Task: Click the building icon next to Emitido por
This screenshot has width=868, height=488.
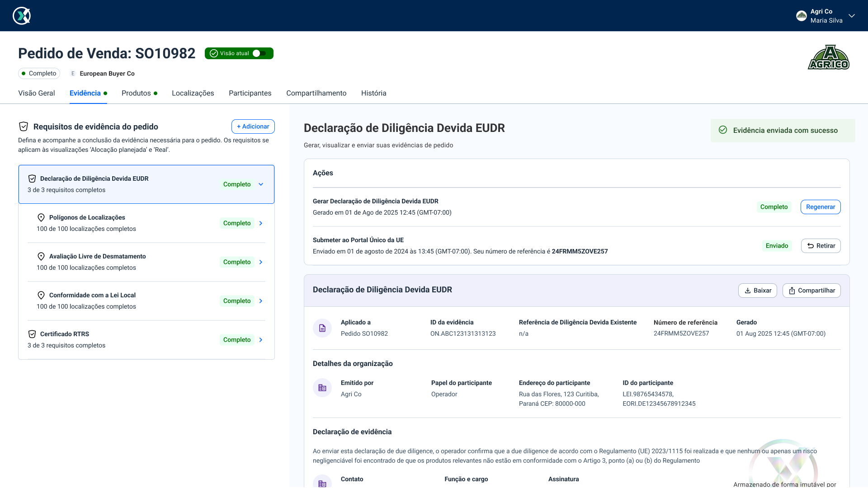Action: tap(322, 388)
